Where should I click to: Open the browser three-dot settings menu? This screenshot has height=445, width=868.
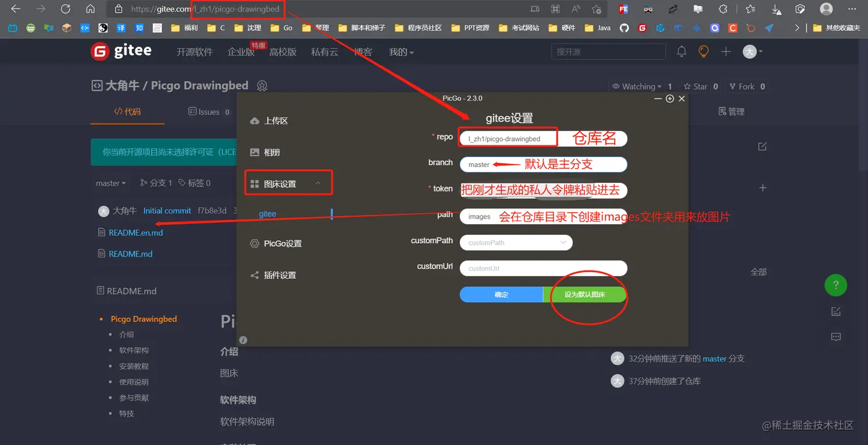(x=852, y=9)
